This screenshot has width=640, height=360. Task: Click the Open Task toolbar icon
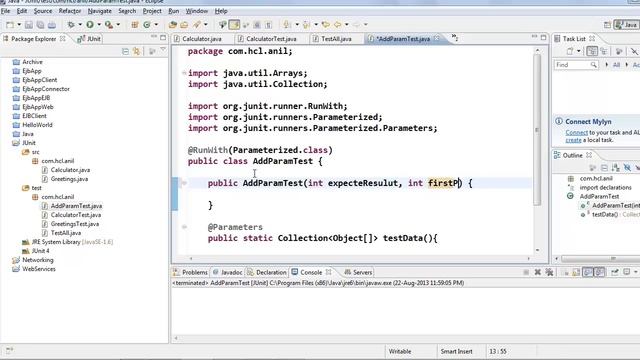(x=184, y=24)
